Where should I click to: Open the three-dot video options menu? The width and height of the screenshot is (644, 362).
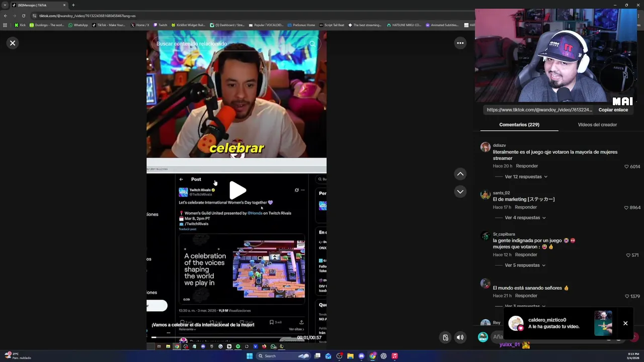[460, 43]
